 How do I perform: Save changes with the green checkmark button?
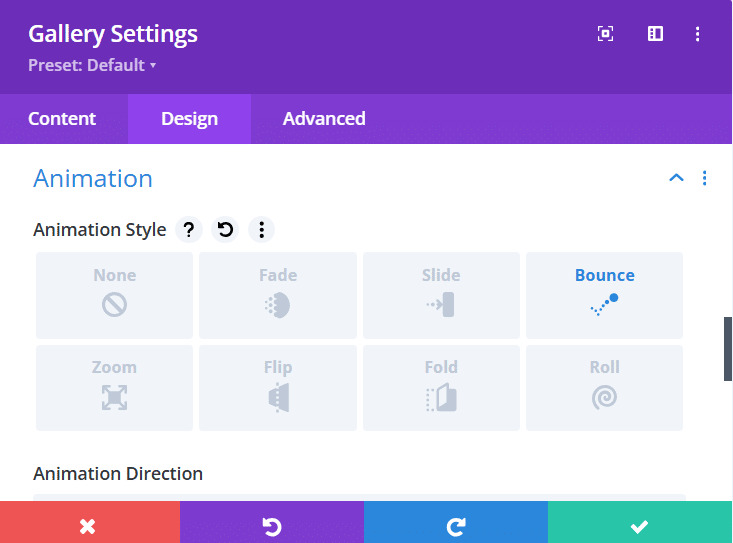point(640,523)
